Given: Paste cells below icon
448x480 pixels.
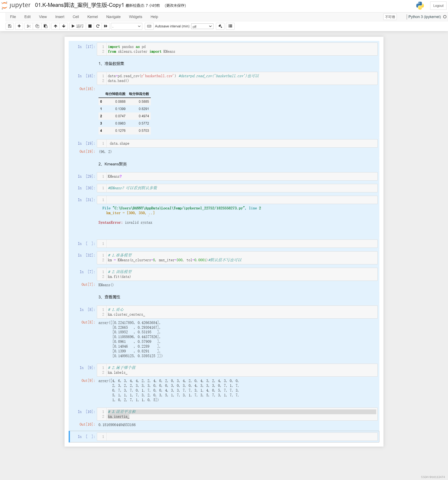Looking at the screenshot, I should click(x=46, y=26).
